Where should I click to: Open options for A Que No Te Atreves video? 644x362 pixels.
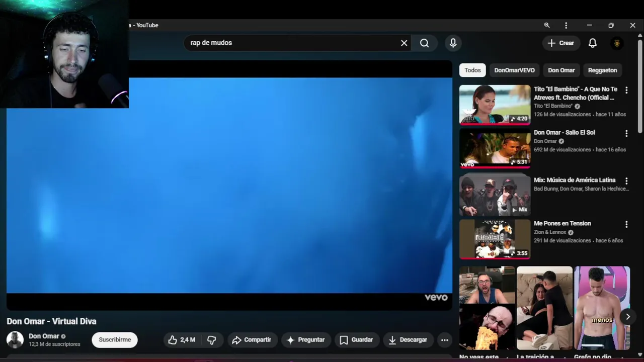click(x=626, y=90)
